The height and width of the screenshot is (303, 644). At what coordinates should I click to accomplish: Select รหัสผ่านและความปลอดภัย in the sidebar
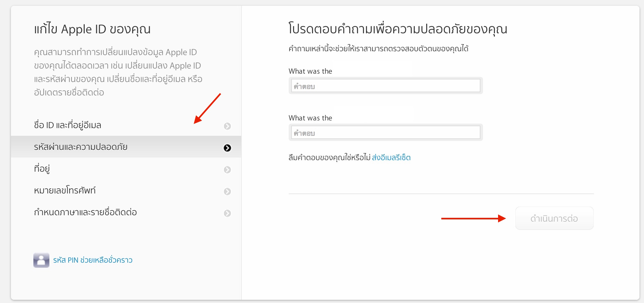click(x=81, y=147)
